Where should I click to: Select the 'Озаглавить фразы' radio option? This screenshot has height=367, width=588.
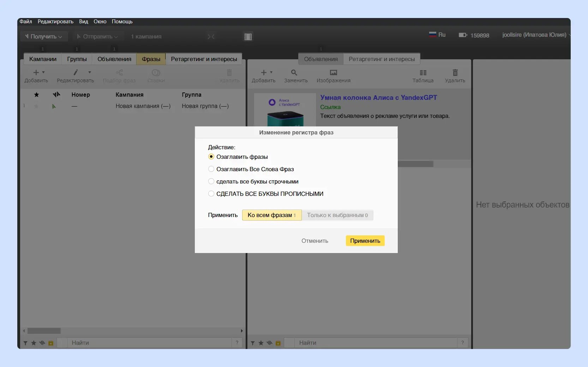[211, 157]
